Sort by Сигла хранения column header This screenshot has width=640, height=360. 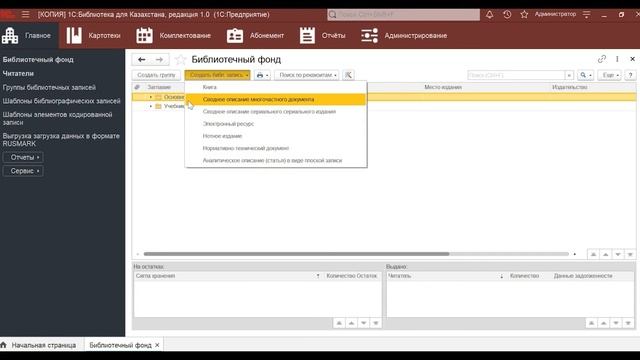click(x=155, y=276)
